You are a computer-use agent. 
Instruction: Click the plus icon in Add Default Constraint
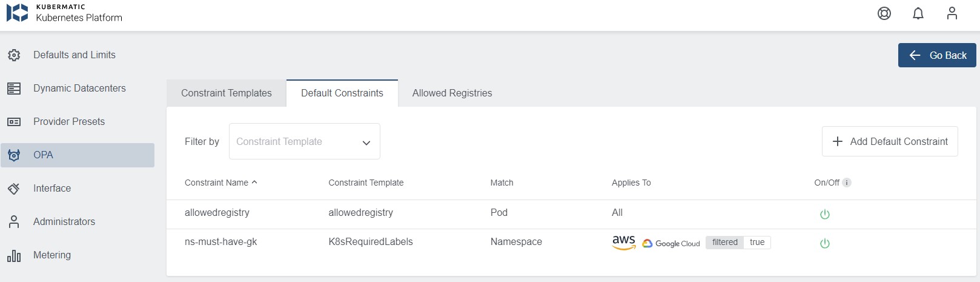tap(838, 141)
